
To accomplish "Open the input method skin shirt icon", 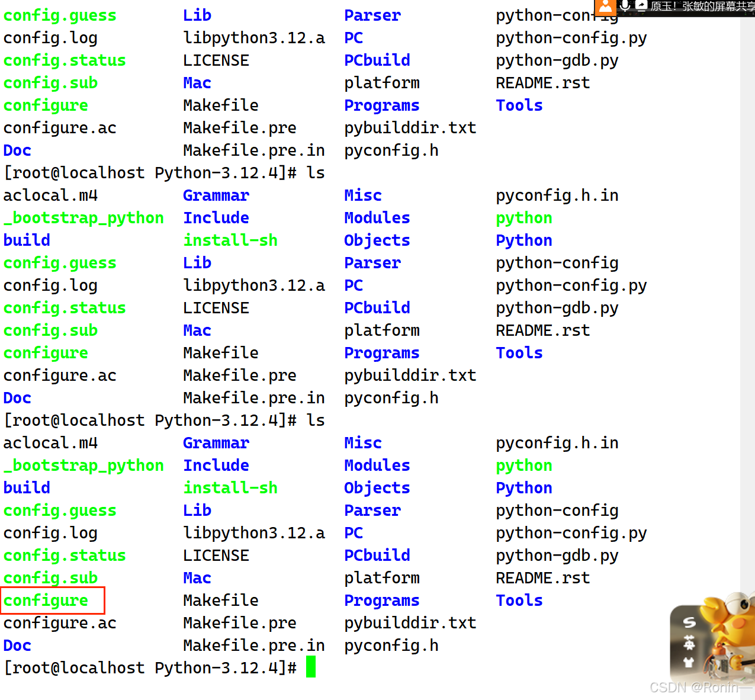I will click(689, 662).
